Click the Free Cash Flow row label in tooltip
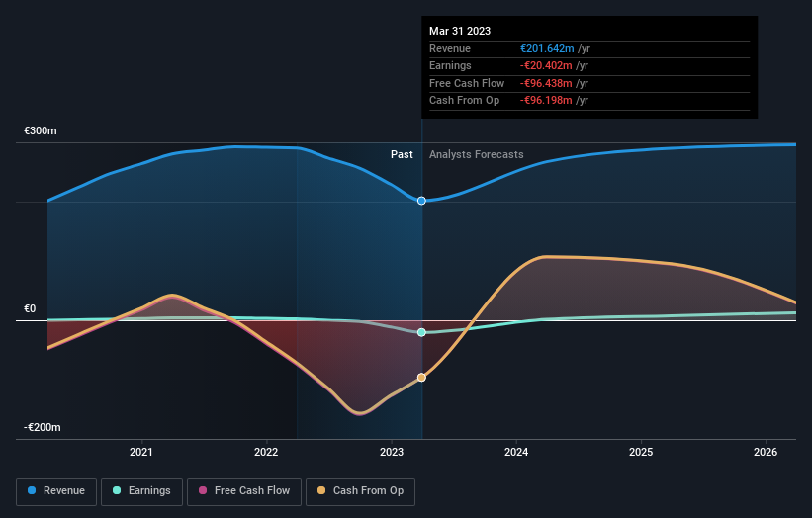 click(x=467, y=83)
